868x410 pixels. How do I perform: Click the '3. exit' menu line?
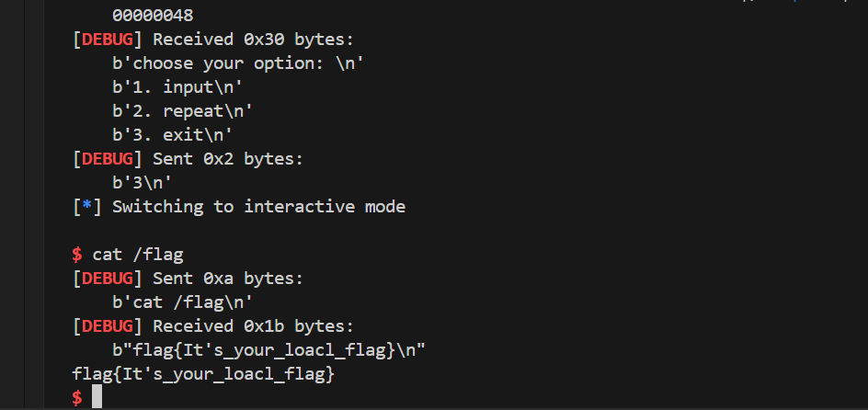tap(172, 135)
